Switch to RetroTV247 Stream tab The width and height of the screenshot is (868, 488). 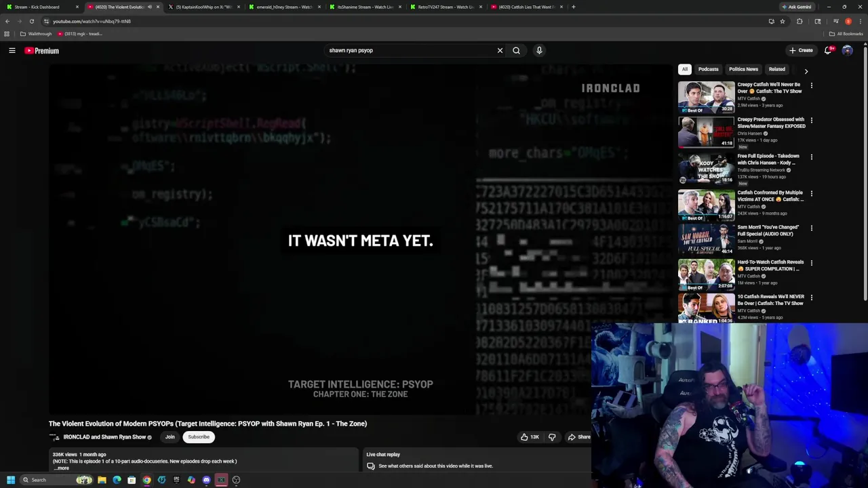click(445, 7)
